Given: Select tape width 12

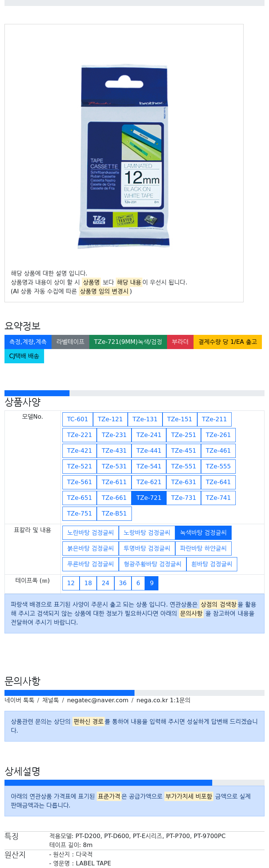Looking at the screenshot, I should point(71,583).
